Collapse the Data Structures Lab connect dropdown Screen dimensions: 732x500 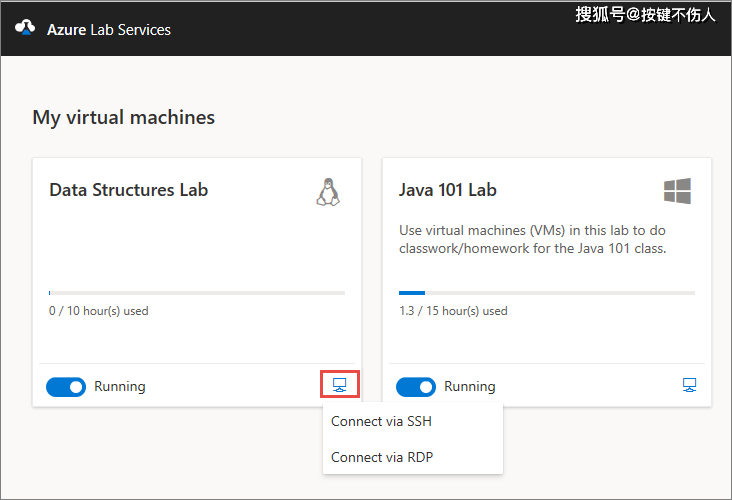click(340, 385)
